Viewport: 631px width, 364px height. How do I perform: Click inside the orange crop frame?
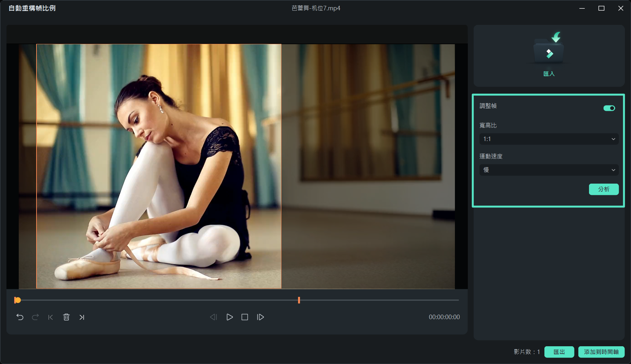[159, 166]
